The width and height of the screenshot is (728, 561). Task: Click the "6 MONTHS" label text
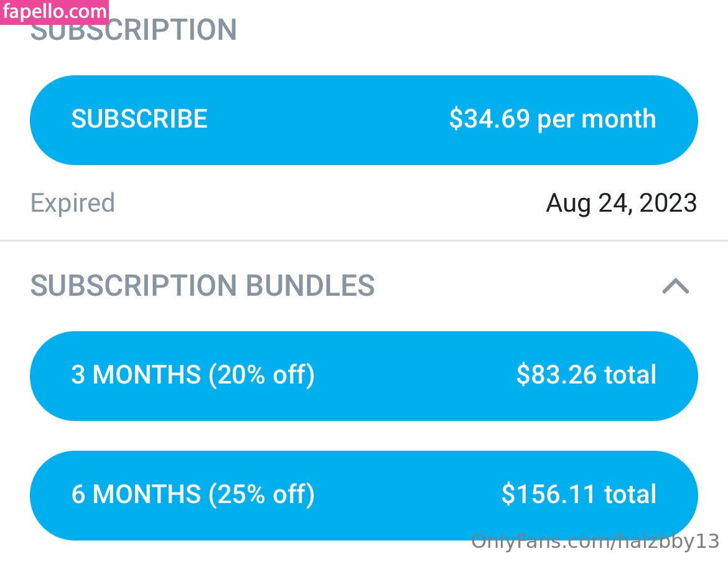pyautogui.click(x=136, y=494)
